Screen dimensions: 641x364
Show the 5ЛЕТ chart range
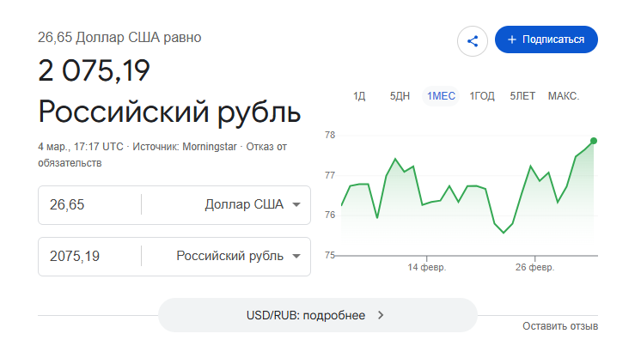pos(522,96)
